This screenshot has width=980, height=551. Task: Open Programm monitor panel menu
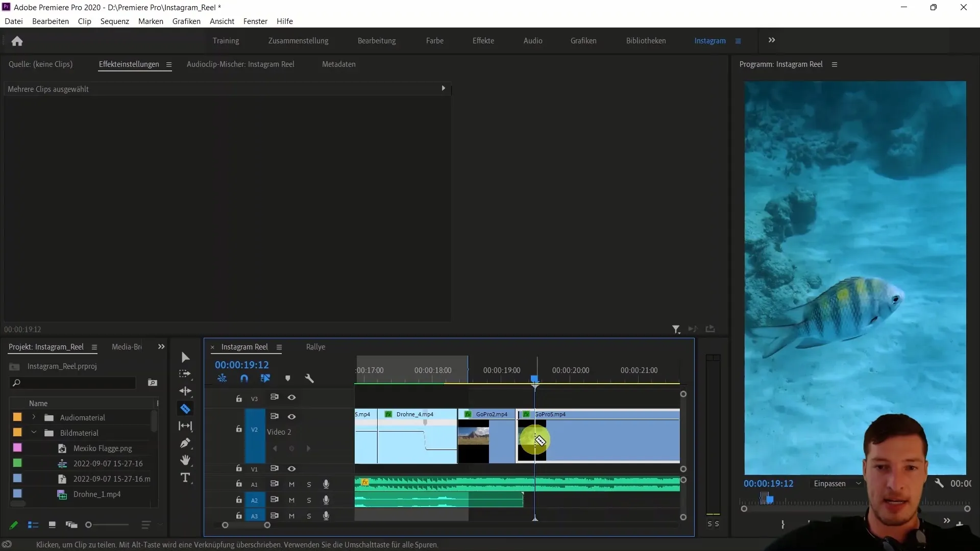click(835, 64)
